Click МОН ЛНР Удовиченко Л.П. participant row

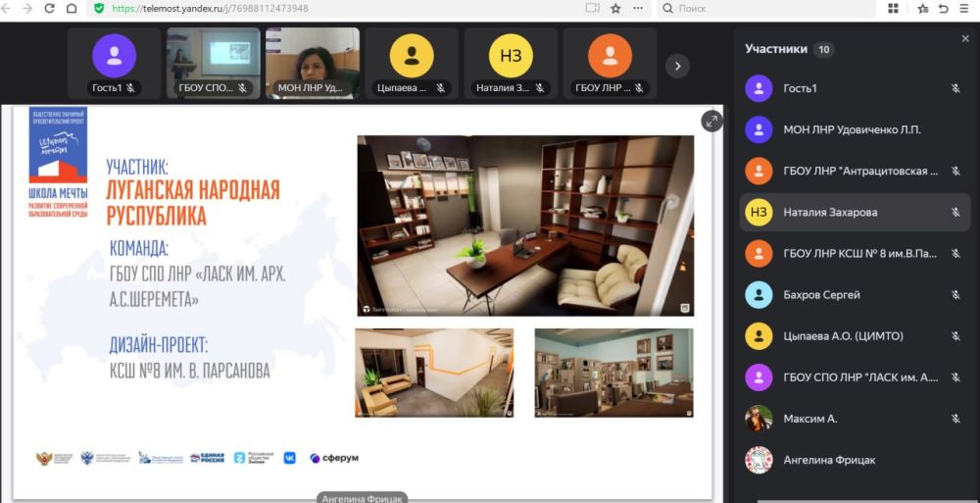[855, 129]
